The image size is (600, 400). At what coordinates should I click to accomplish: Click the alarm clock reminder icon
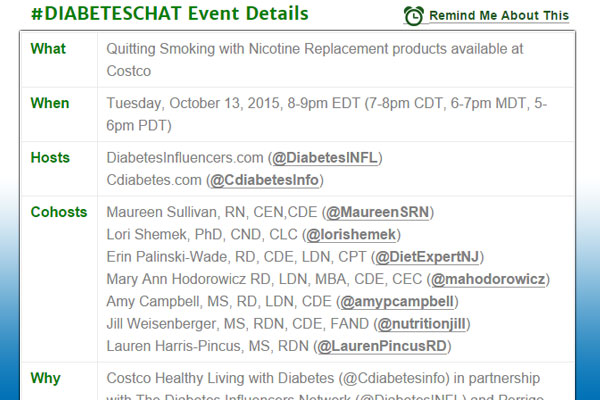[414, 16]
